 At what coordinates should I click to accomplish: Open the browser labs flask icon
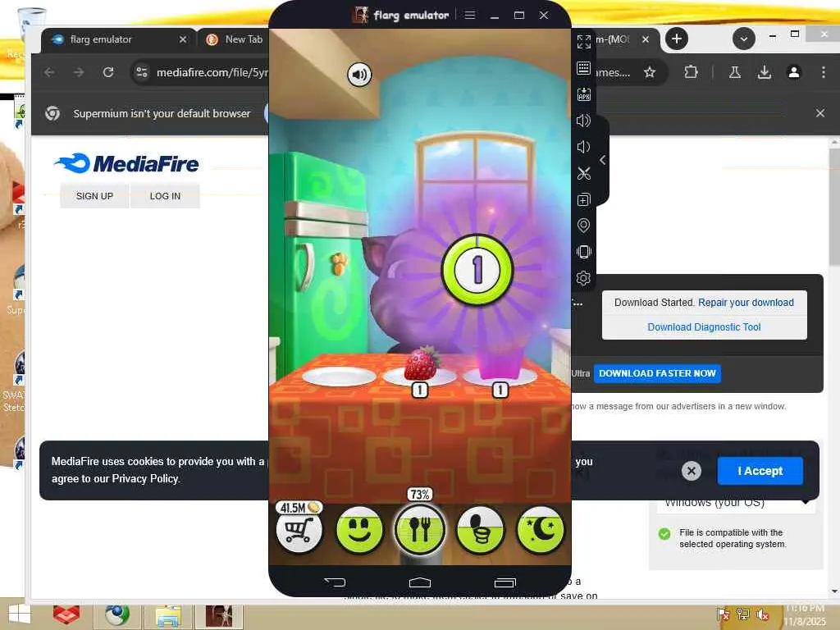(x=734, y=72)
